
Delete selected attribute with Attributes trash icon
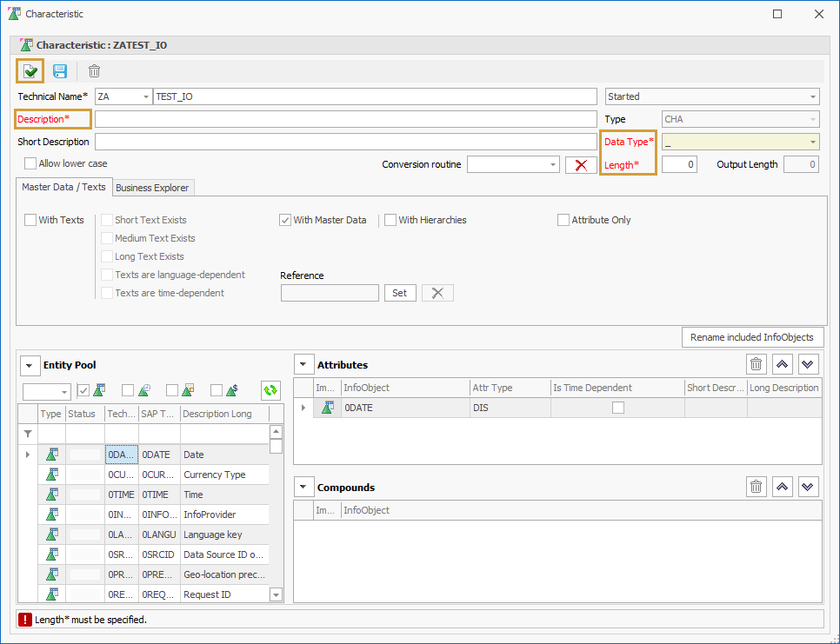(x=757, y=365)
